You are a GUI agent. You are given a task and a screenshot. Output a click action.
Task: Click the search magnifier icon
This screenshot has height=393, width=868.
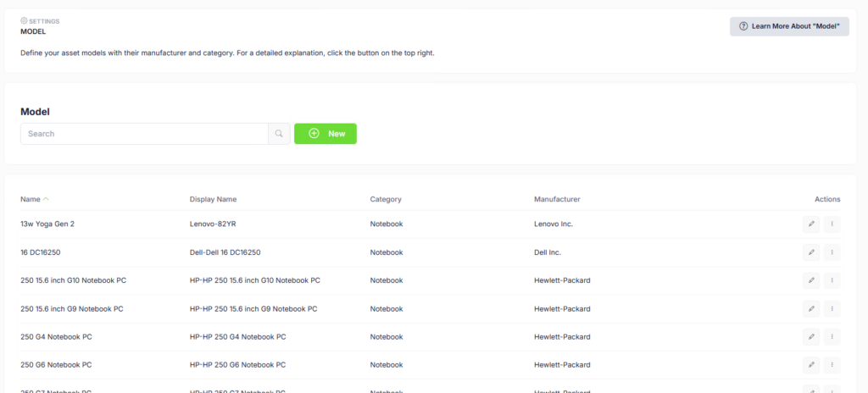(279, 133)
